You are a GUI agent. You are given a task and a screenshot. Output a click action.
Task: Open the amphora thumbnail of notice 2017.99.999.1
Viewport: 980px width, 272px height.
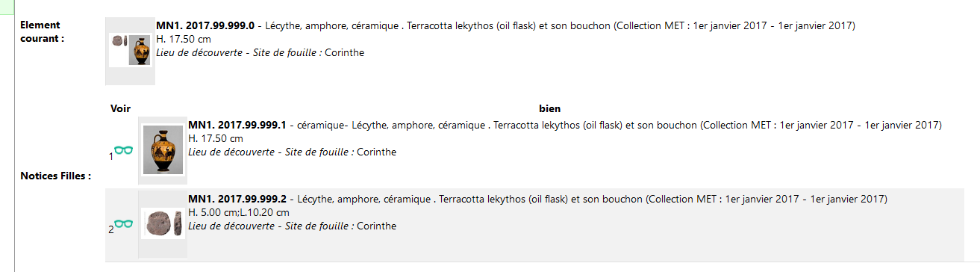tap(163, 149)
